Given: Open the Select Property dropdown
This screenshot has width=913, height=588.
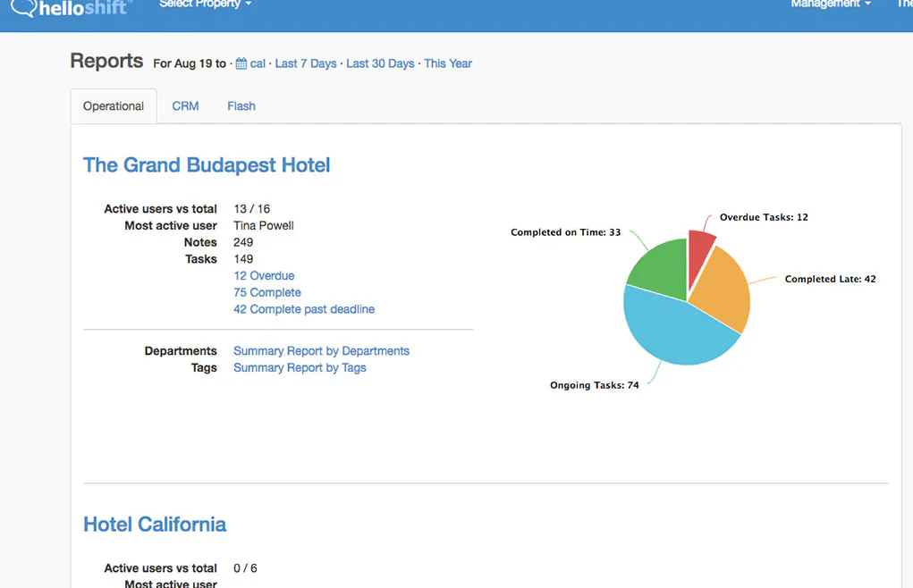Looking at the screenshot, I should tap(205, 4).
